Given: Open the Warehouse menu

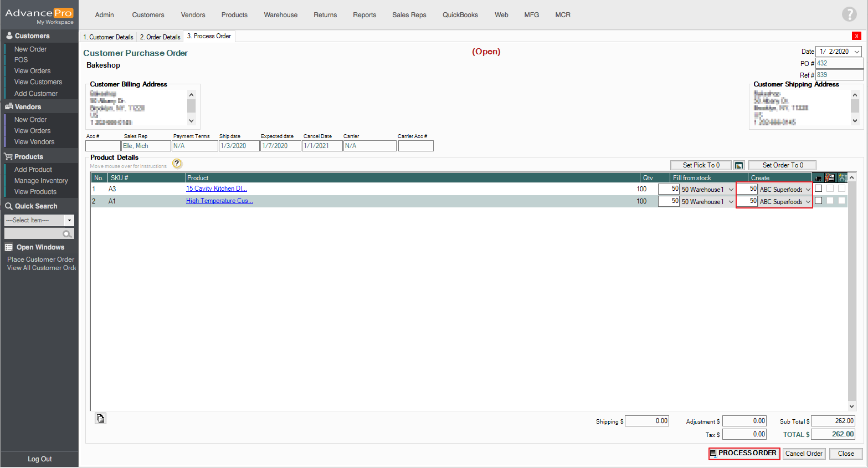Looking at the screenshot, I should pos(280,15).
